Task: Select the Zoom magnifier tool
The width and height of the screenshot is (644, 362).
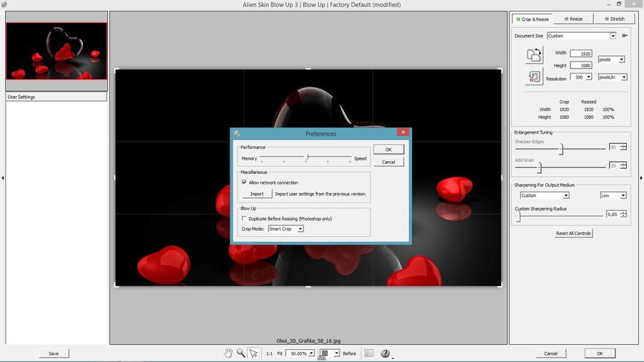Action: pyautogui.click(x=240, y=353)
